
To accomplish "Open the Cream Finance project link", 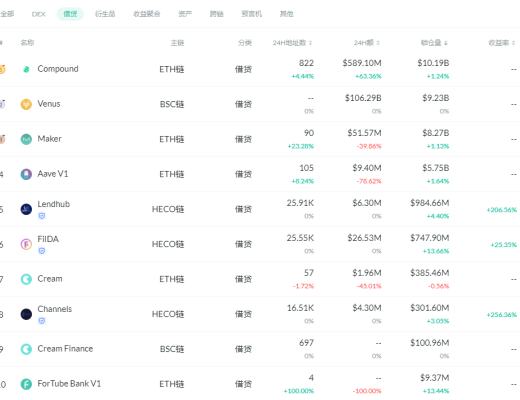I will click(65, 349).
